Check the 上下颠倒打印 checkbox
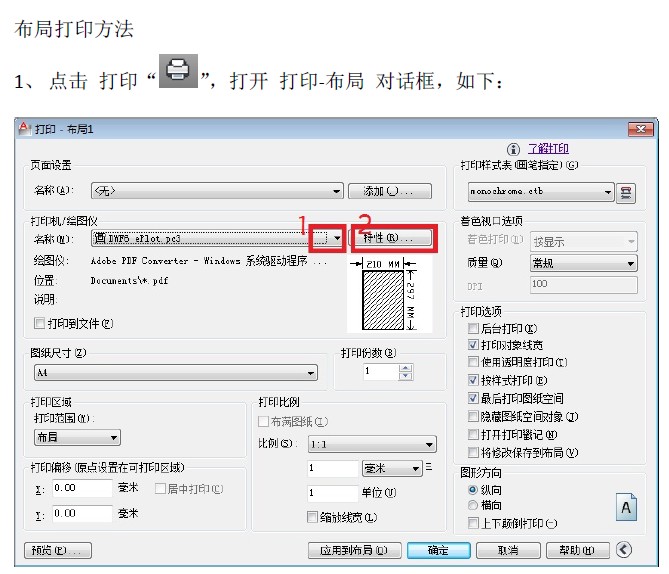The height and width of the screenshot is (574, 669). pos(473,523)
